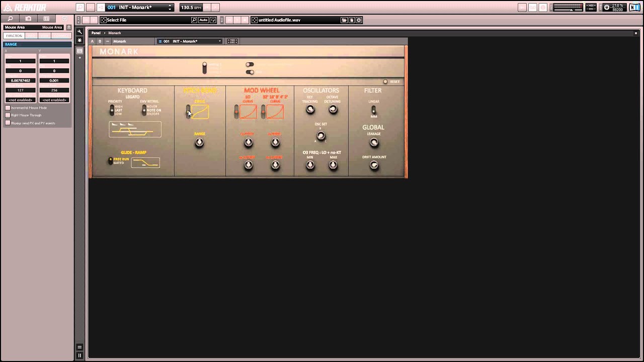Viewport: 644px width, 362px height.
Task: Click the Y Stepsize field showing 0.001
Action: tap(54, 80)
